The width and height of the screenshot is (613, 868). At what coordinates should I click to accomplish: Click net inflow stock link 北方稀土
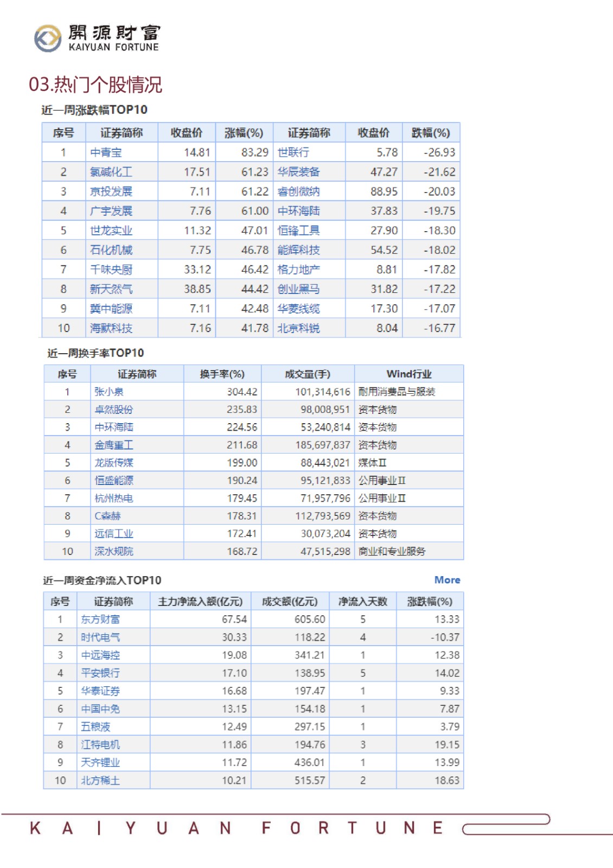click(100, 781)
